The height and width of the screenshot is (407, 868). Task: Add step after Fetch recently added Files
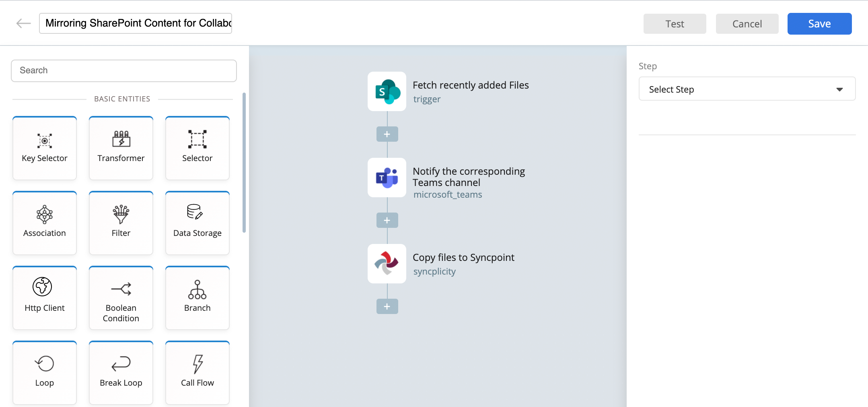pos(387,134)
